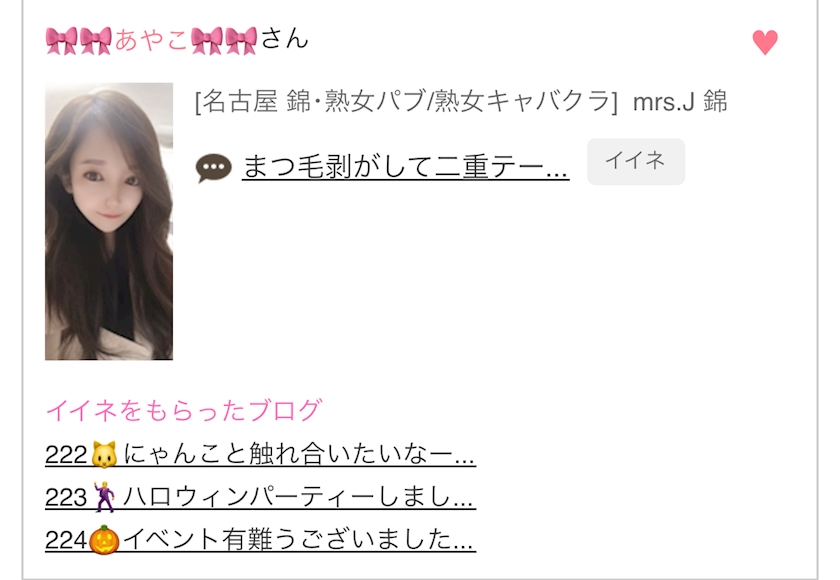Click the あやこ name text
The image size is (840, 580).
[x=151, y=40]
